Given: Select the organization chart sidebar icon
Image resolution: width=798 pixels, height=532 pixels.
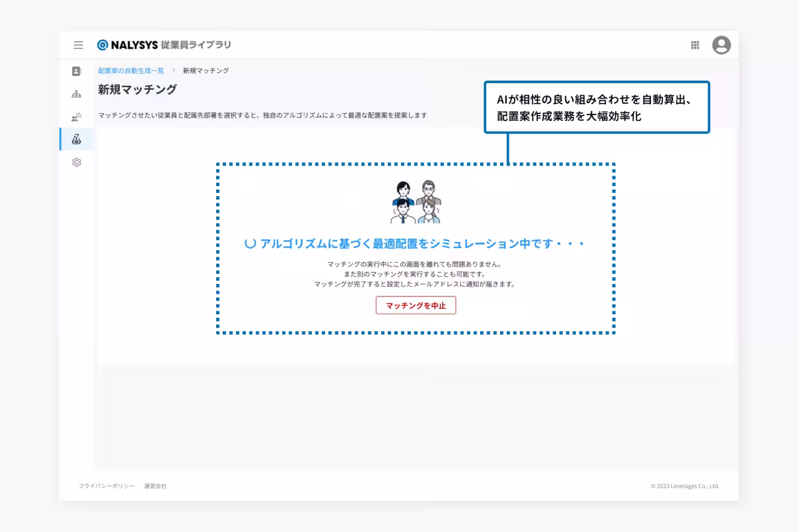Looking at the screenshot, I should 76,93.
